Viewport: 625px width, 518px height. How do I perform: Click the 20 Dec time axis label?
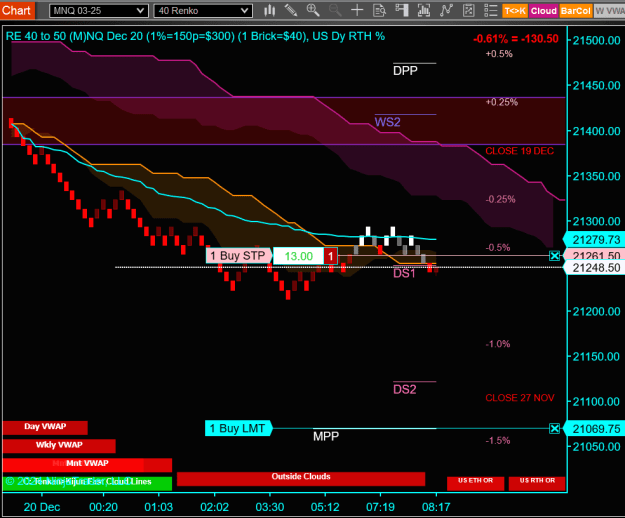42,507
